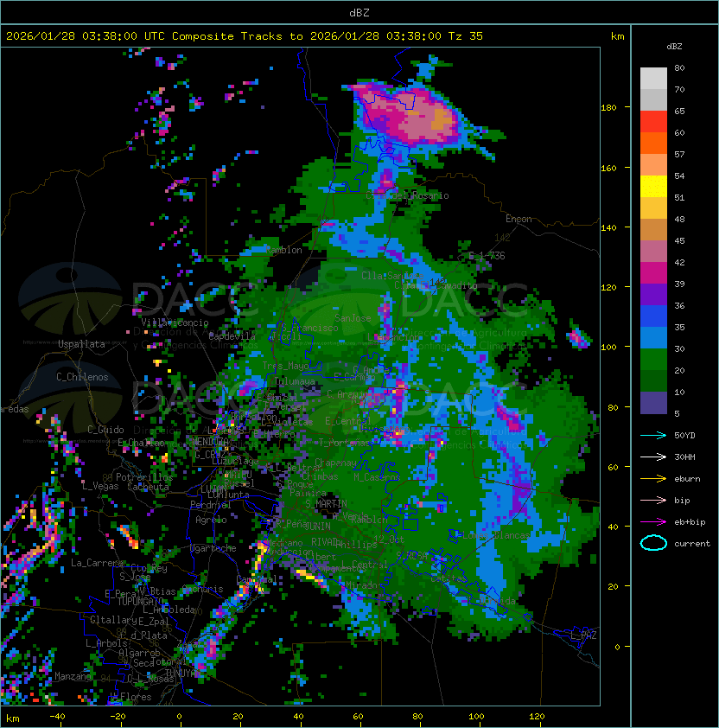Click the pink bip arrow icon
The height and width of the screenshot is (728, 719).
coord(653,500)
